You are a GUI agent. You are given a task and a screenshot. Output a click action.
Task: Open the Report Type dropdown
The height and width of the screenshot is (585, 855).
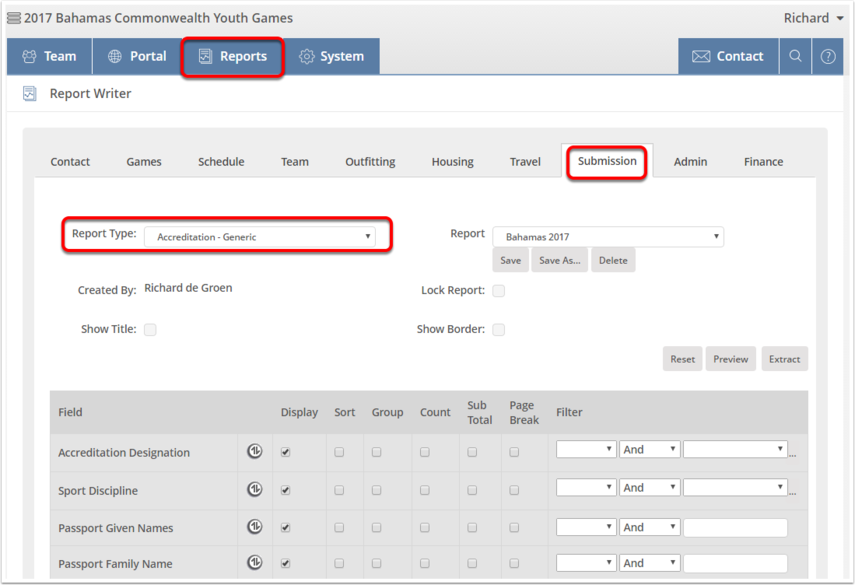(x=264, y=235)
